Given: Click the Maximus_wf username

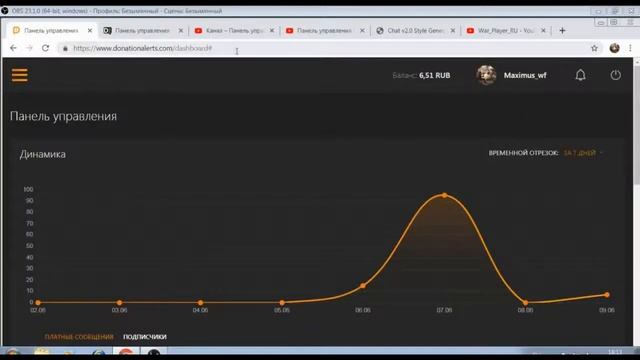Looking at the screenshot, I should point(525,76).
